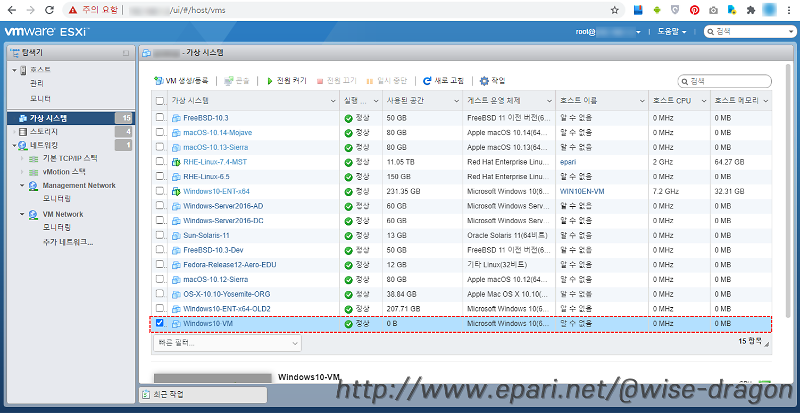Uncheck the Windows10-VM row checkbox
Screen dimensions: 800x413
pos(160,323)
